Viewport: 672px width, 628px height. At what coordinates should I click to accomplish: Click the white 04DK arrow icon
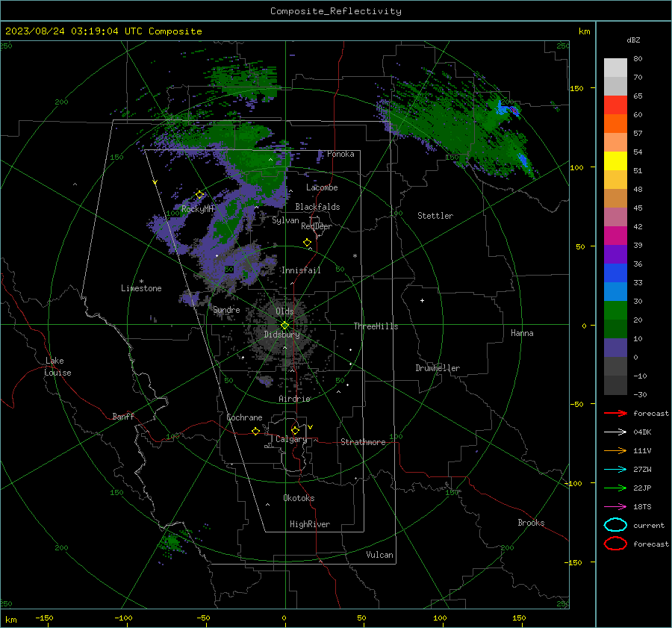tap(615, 432)
